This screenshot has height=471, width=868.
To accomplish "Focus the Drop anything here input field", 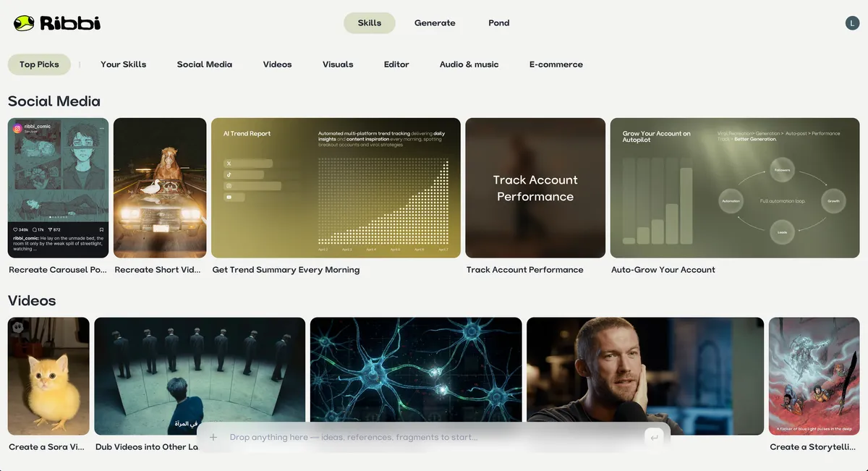I will tap(434, 437).
